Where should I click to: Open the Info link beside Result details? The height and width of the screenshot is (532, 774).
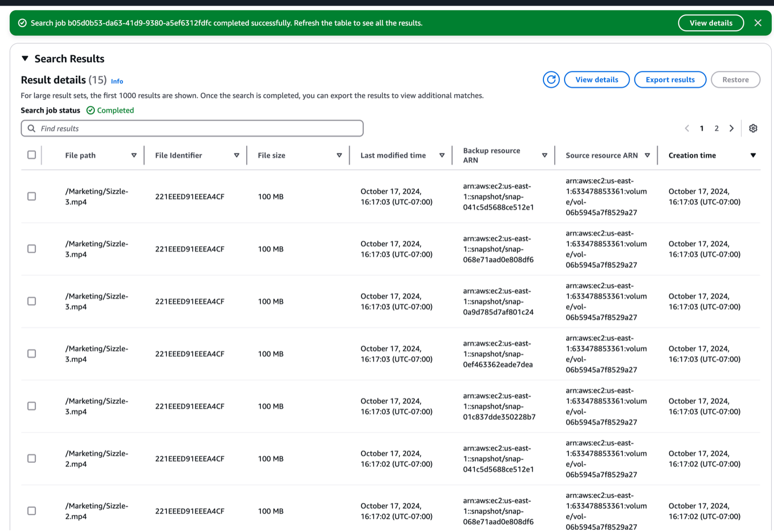[117, 81]
